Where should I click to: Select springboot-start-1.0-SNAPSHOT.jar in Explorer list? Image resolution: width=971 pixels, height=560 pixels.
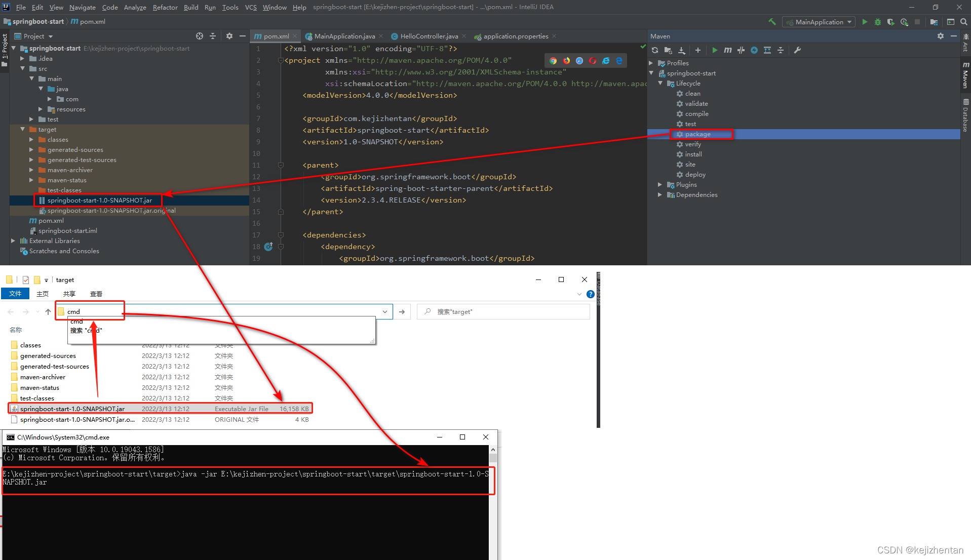point(160,409)
